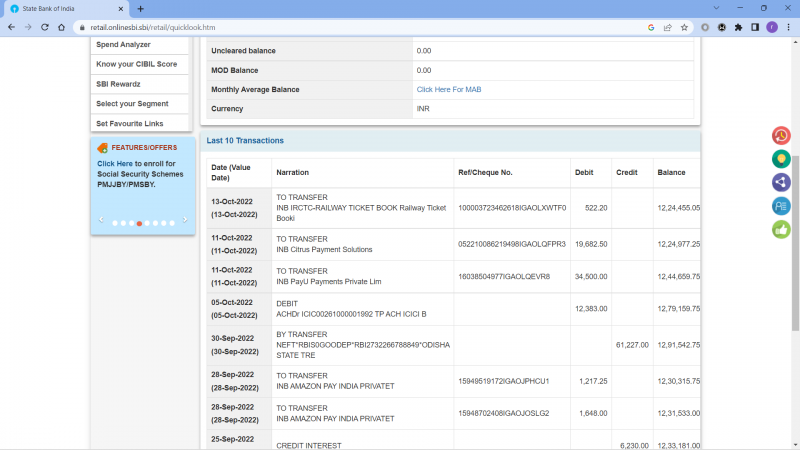Show previous offer in Features carousel

[99, 220]
